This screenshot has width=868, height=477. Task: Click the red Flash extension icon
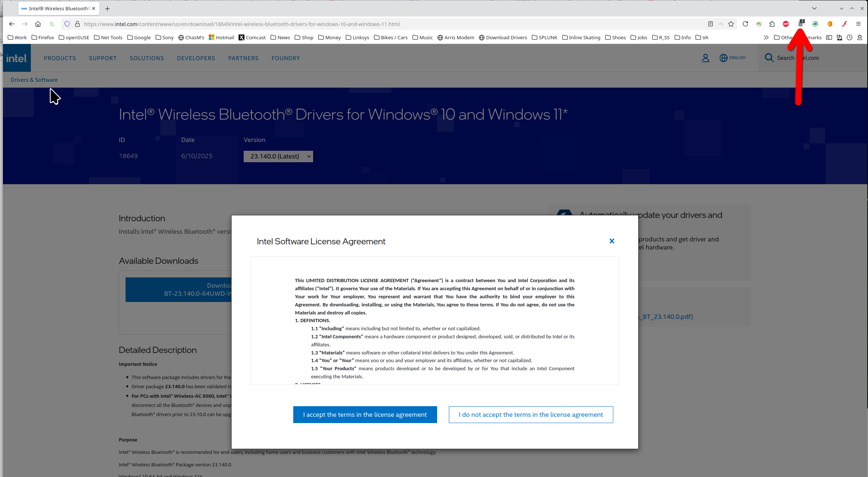pyautogui.click(x=845, y=24)
